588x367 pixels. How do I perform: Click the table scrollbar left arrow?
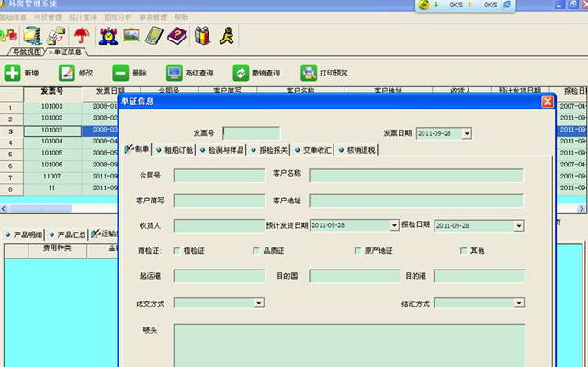tap(4, 208)
